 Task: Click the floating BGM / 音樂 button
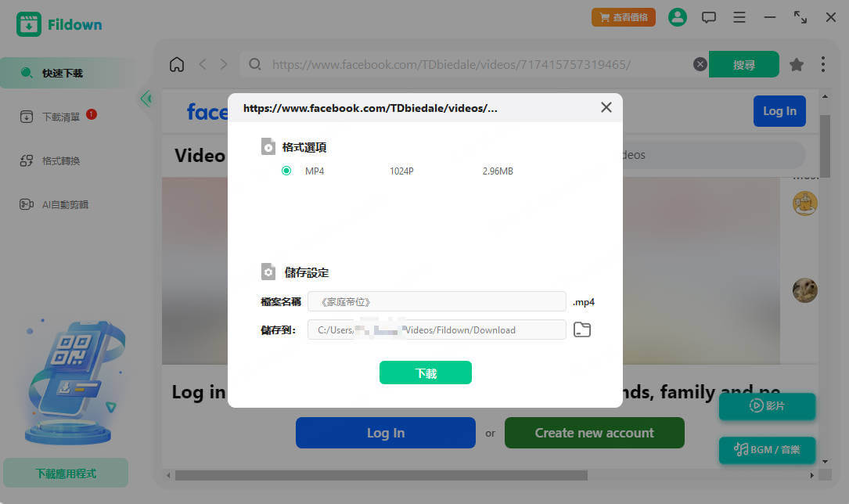767,450
